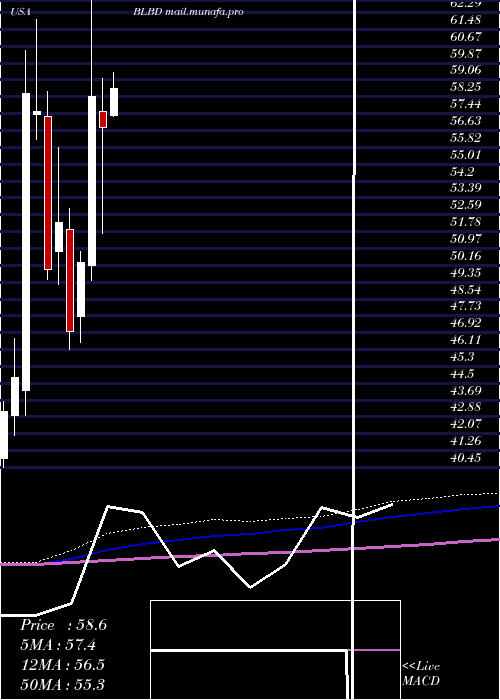Click the 42.88 price axis label
Viewport: 500px width, 700px height.
coord(466,408)
